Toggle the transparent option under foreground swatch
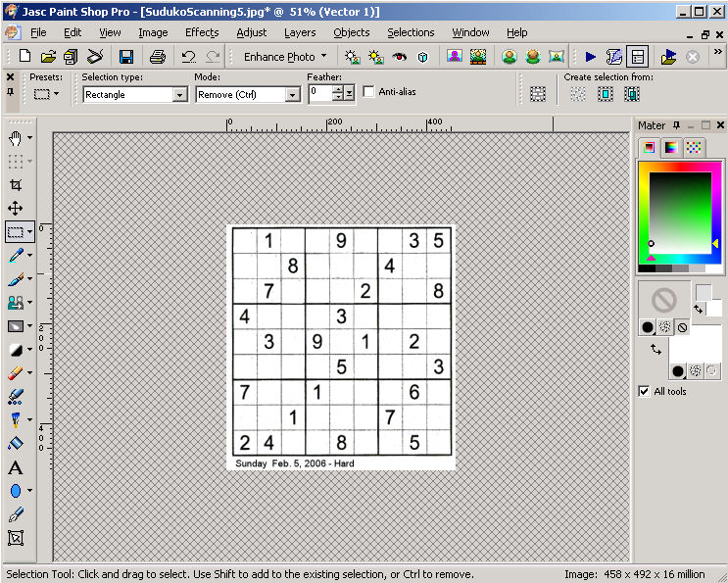Viewport: 728px width, 583px height. 682,327
